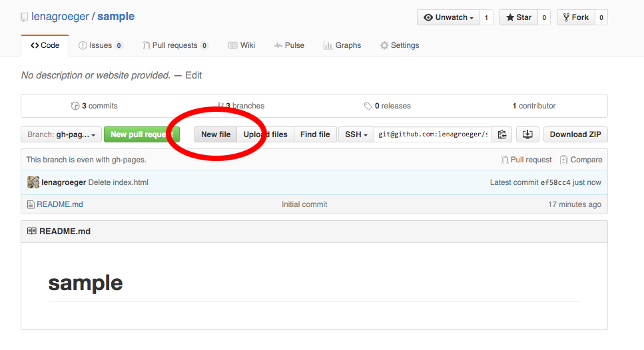The image size is (644, 350).
Task: Open the Branch gh-pages dropdown
Action: (x=61, y=134)
